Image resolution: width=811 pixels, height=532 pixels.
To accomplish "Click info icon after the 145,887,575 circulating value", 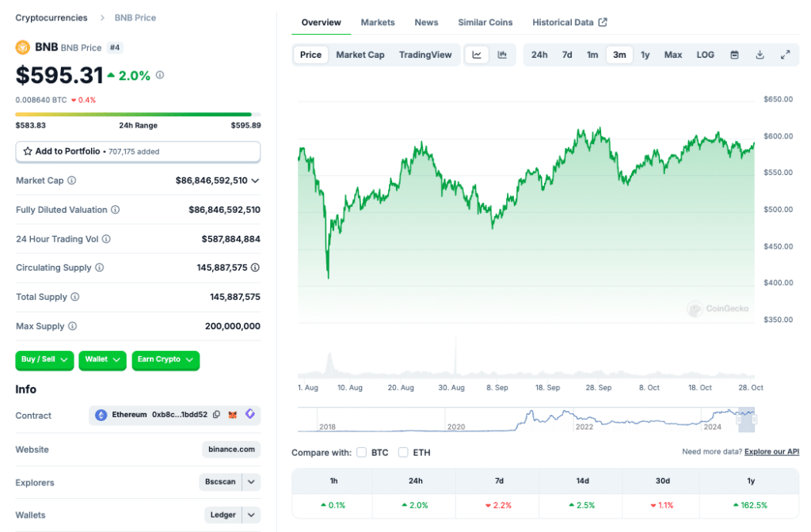I will coord(255,268).
